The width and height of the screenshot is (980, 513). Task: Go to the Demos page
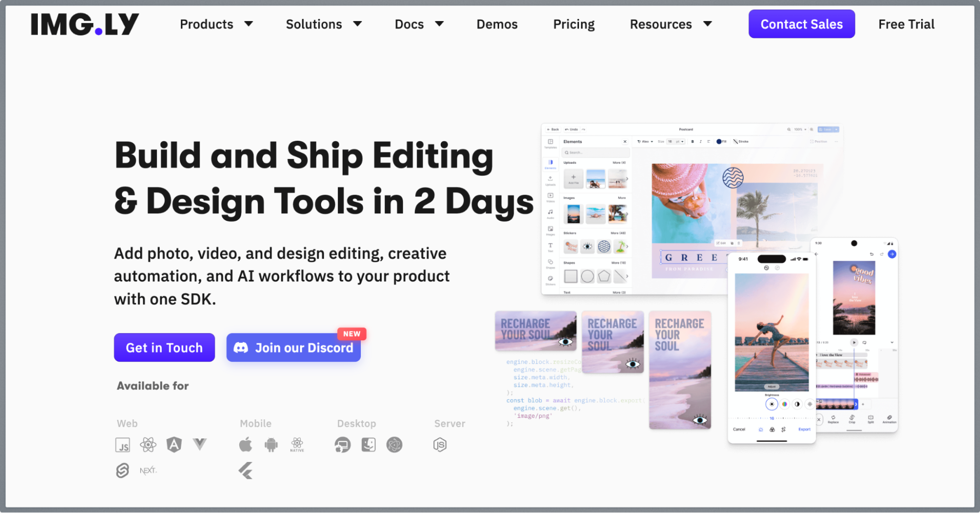pos(497,24)
